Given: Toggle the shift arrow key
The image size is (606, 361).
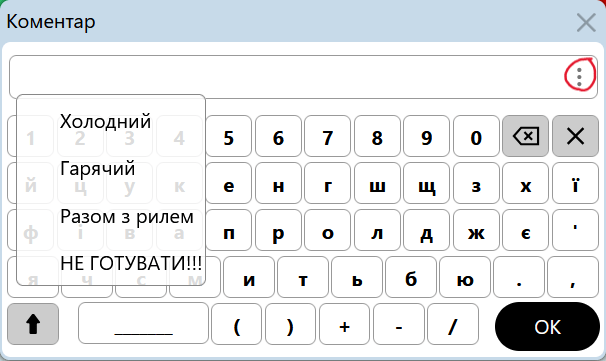Looking at the screenshot, I should [x=33, y=324].
